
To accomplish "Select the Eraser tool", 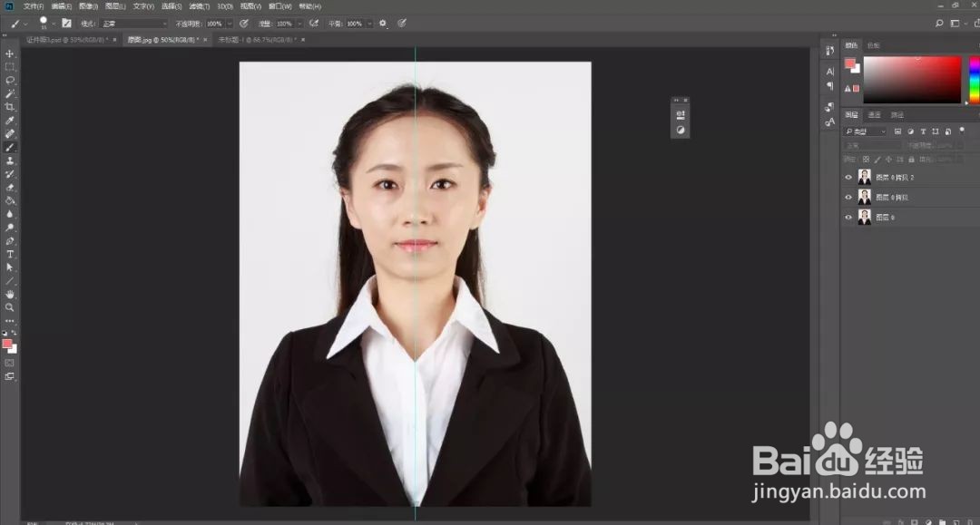I will (9, 188).
